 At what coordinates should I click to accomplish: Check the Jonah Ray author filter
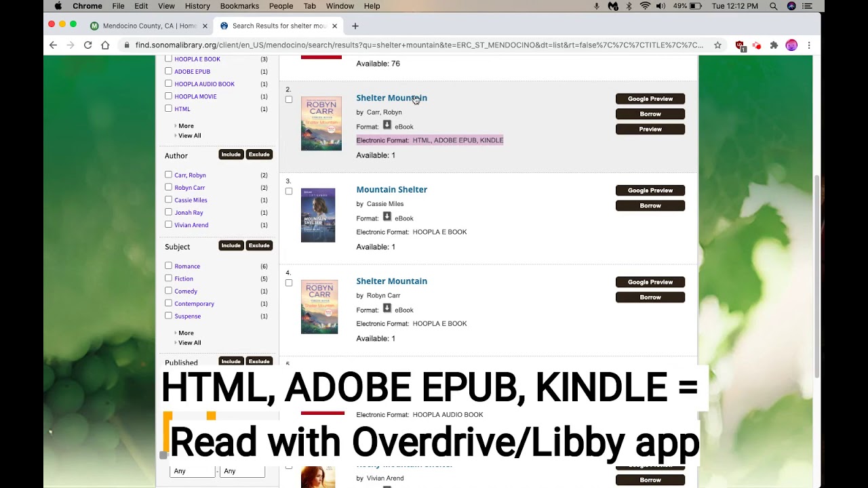(168, 212)
